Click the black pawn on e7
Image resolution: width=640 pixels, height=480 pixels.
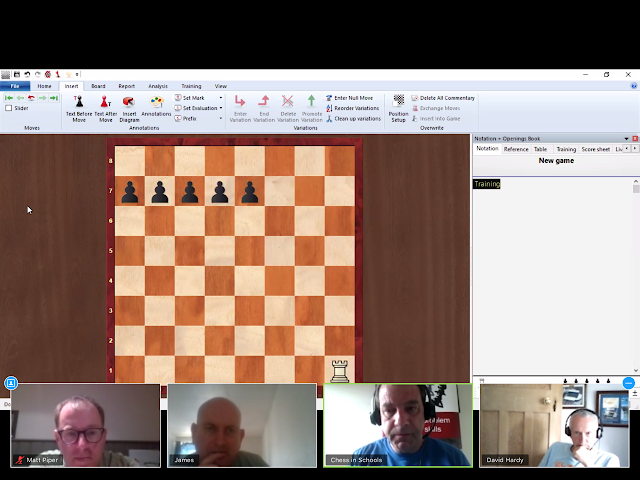(250, 192)
